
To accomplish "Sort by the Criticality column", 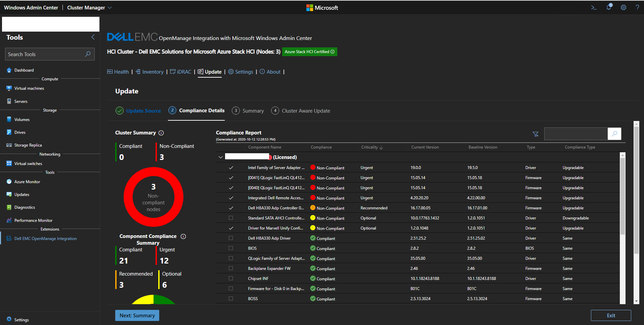I will (x=372, y=147).
